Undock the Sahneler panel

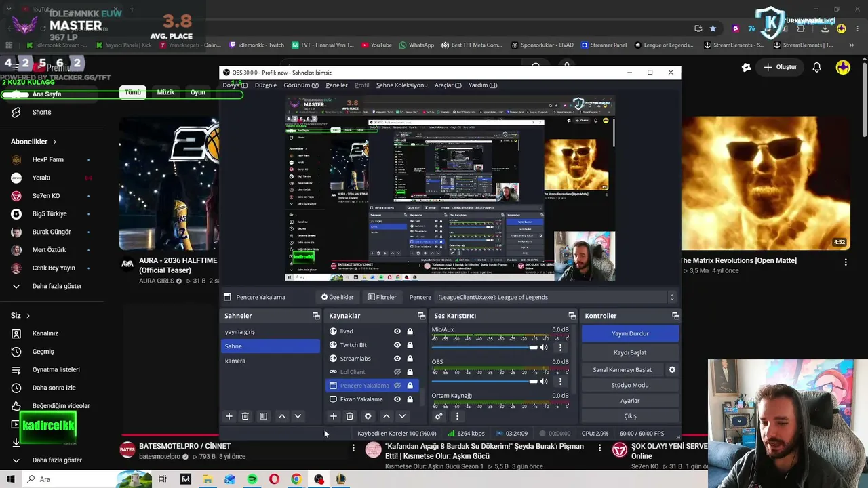316,316
